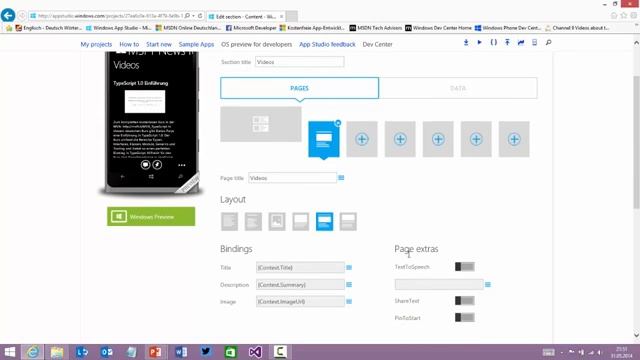Click the phone device icon in the toolbar
The width and height of the screenshot is (640, 360).
point(534,42)
